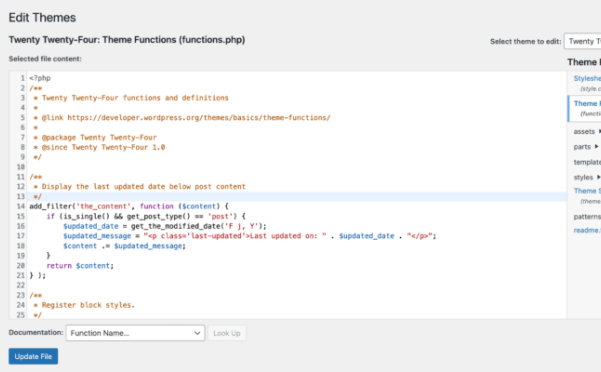601x372 pixels.
Task: Click line number 14 in the gutter
Action: (x=20, y=206)
